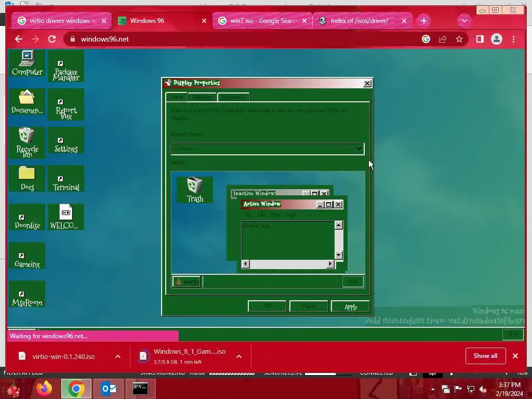
Task: Open Outlook from the taskbar
Action: (x=109, y=389)
